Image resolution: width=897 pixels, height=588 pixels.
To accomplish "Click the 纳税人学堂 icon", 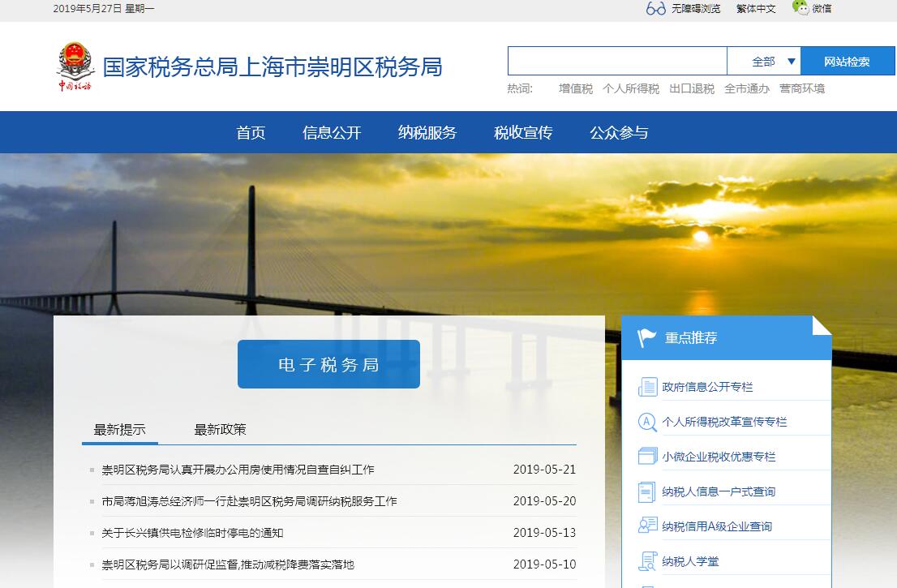I will 647,561.
